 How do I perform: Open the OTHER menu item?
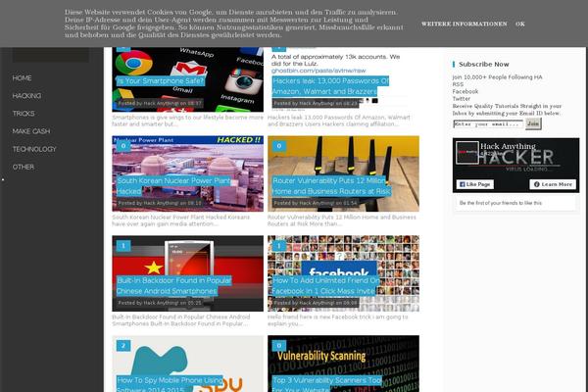[24, 167]
